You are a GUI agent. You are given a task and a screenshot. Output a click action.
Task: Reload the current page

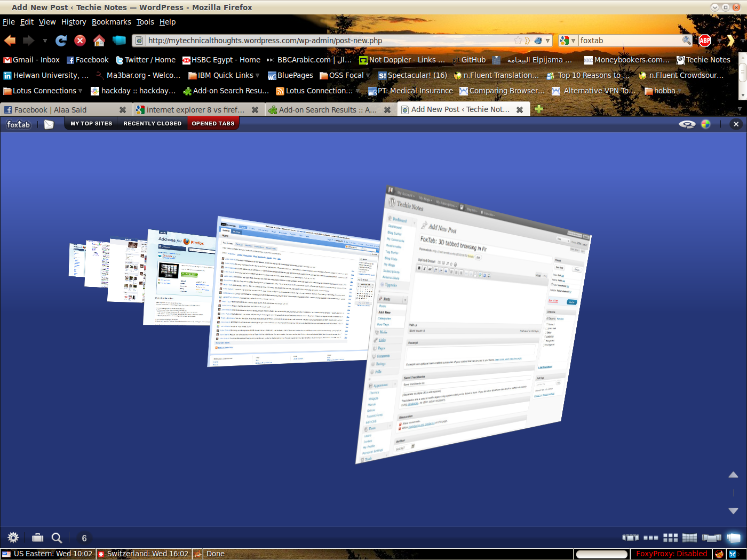[61, 41]
